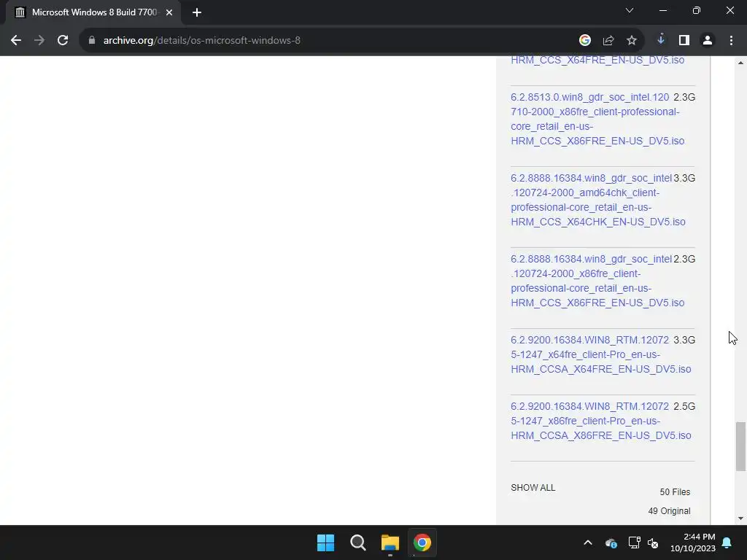Open the notifications bell icon
This screenshot has width=747, height=560.
(x=727, y=542)
